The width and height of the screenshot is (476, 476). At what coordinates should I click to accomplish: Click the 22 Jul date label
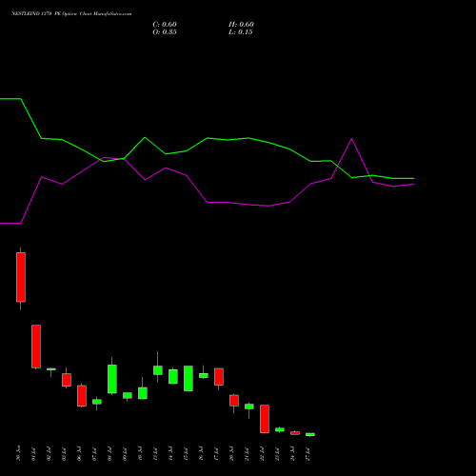pyautogui.click(x=262, y=454)
